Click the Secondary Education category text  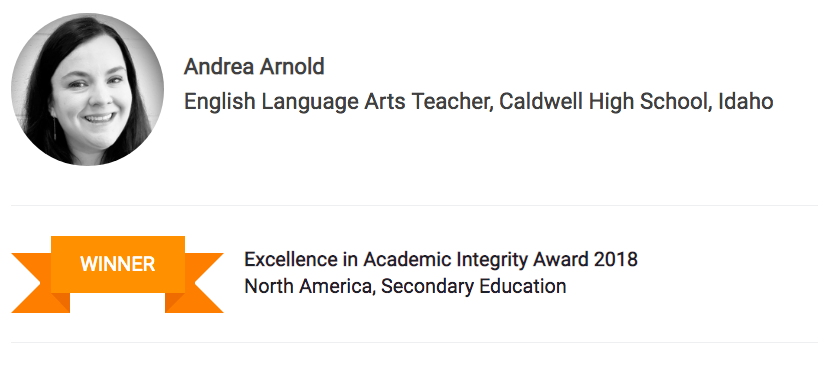(x=473, y=287)
